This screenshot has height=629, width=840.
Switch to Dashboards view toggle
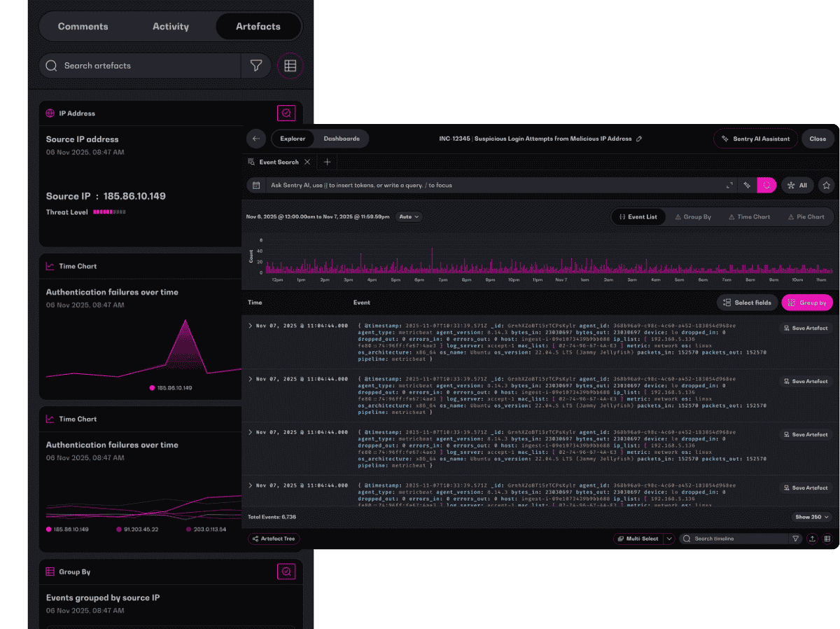click(x=342, y=139)
